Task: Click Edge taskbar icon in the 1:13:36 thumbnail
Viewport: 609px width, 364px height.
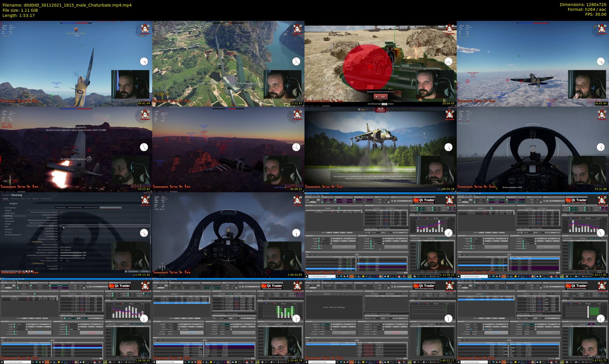Action: [x=341, y=277]
